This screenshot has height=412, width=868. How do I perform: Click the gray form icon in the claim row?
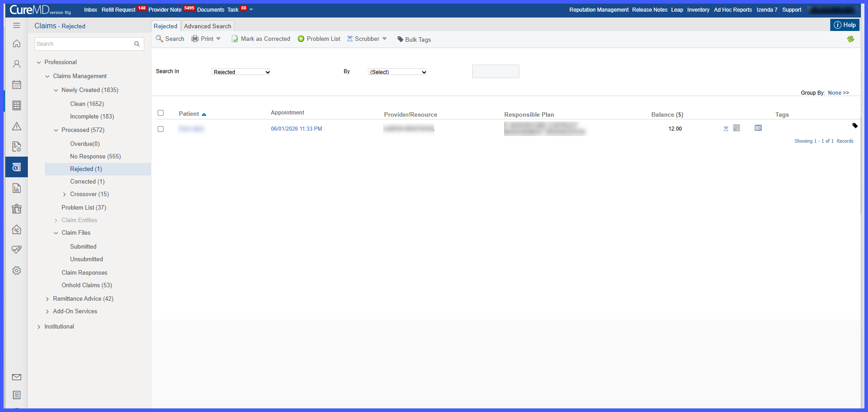click(x=736, y=128)
